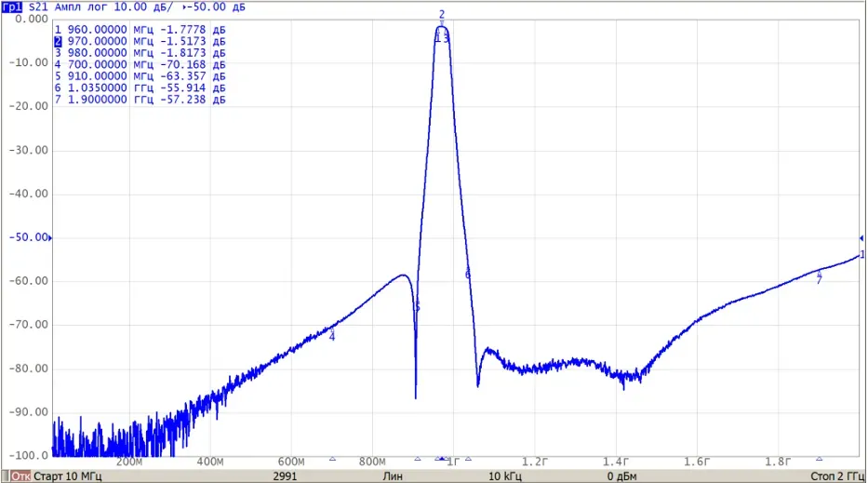Edit the Старт 10 МГц start frequency
Screen dimensions: 868x483
click(68, 476)
